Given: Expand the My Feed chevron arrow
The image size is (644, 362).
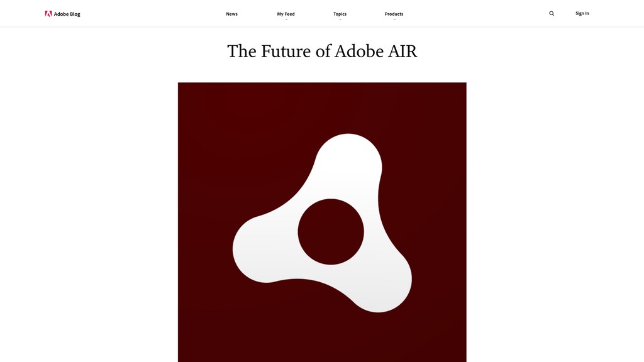Looking at the screenshot, I should pyautogui.click(x=286, y=19).
